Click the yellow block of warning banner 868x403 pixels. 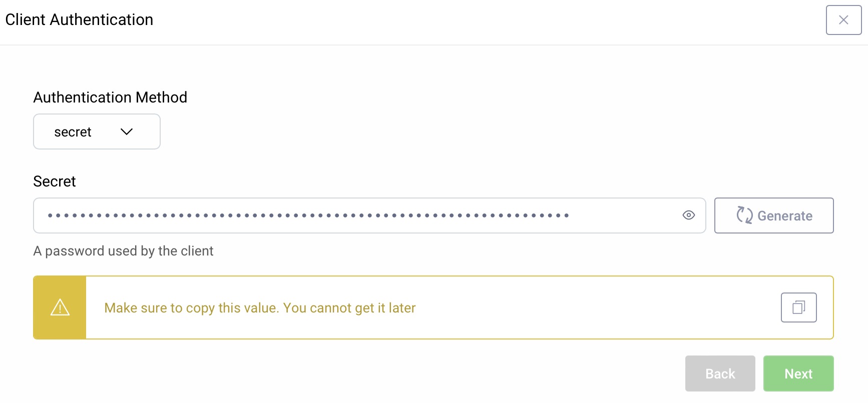(60, 325)
